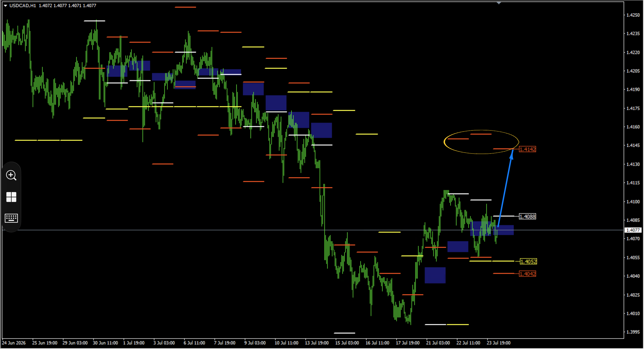The image size is (644, 349).
Task: Open the four-tile grid layout icon
Action: (11, 197)
